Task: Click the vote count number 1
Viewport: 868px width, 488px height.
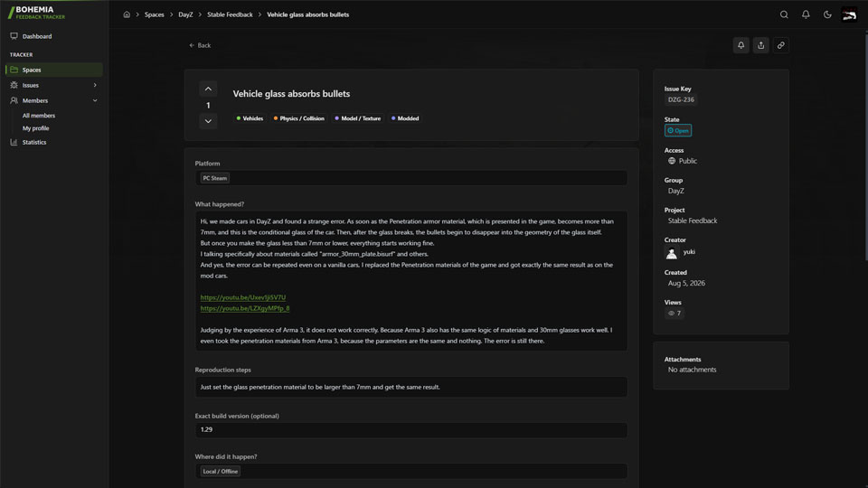Action: (208, 105)
